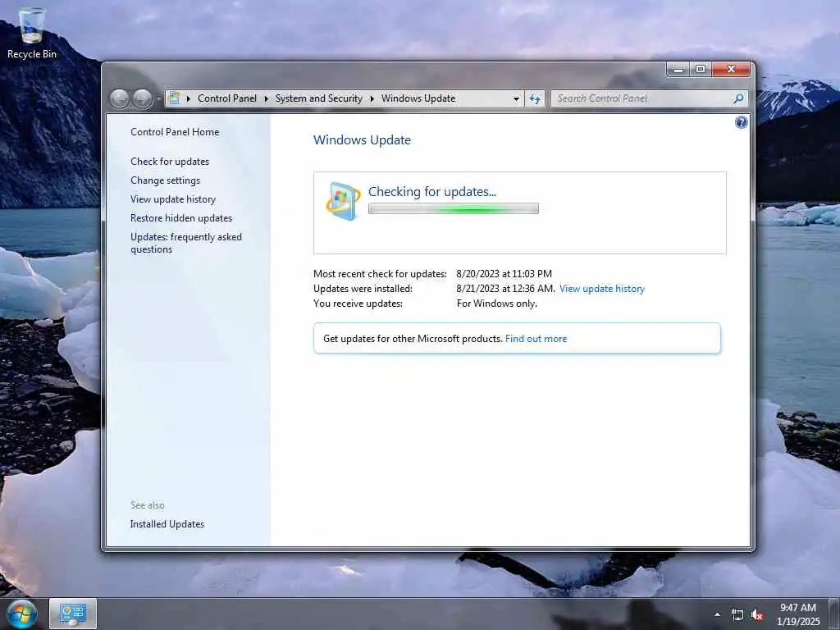Image resolution: width=840 pixels, height=630 pixels.
Task: Click the Show desktop strip
Action: coord(834,614)
